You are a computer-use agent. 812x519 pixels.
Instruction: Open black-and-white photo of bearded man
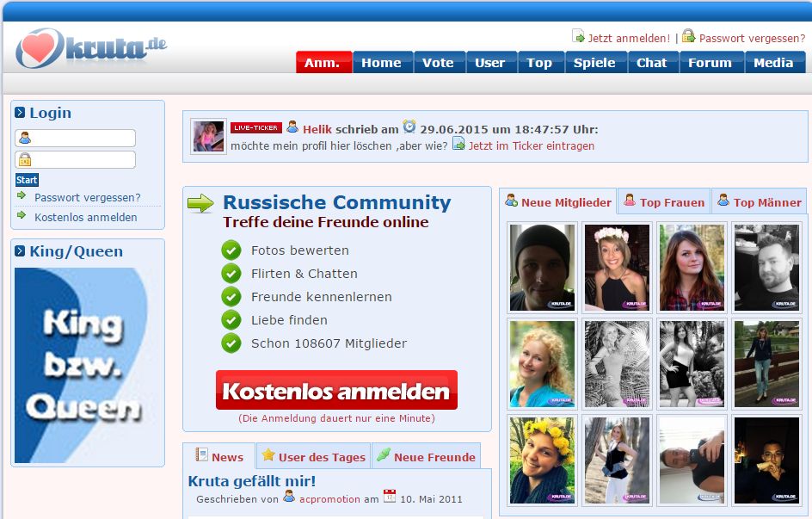tap(766, 268)
